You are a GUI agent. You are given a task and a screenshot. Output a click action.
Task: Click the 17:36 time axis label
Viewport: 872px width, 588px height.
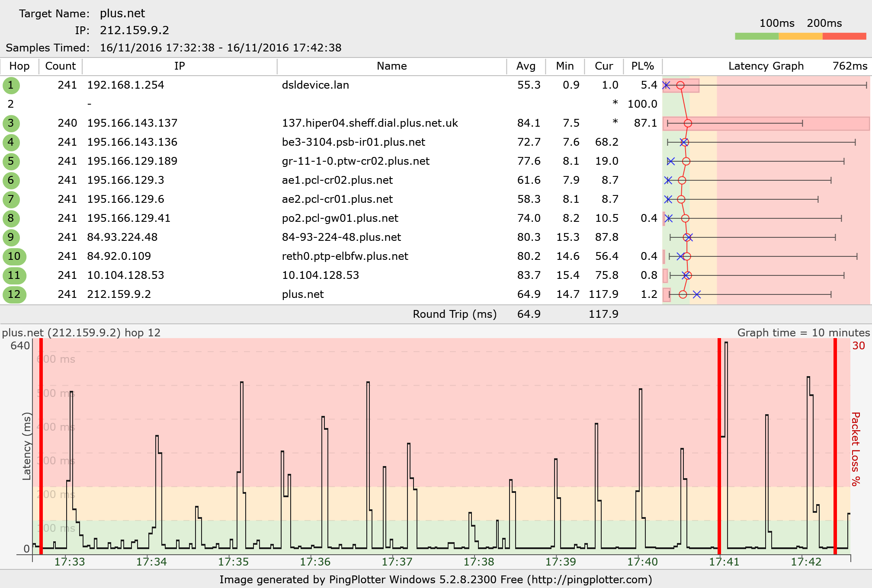315,562
